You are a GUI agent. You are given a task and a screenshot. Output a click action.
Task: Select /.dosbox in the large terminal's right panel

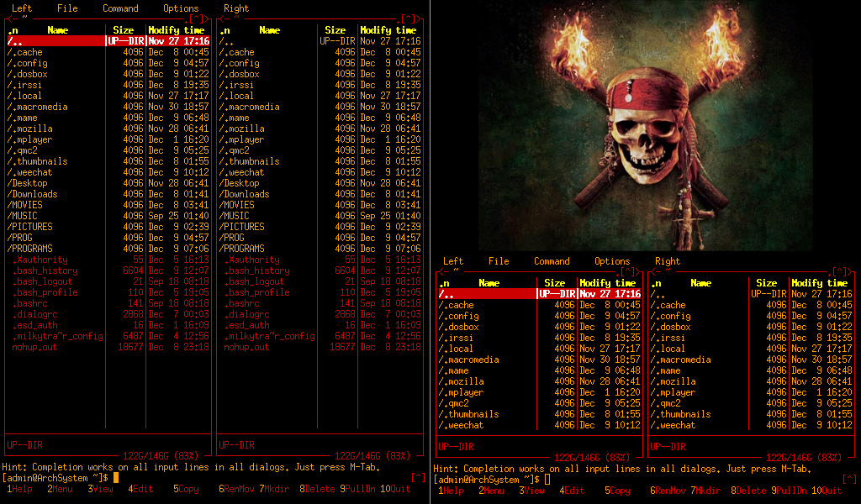point(320,74)
